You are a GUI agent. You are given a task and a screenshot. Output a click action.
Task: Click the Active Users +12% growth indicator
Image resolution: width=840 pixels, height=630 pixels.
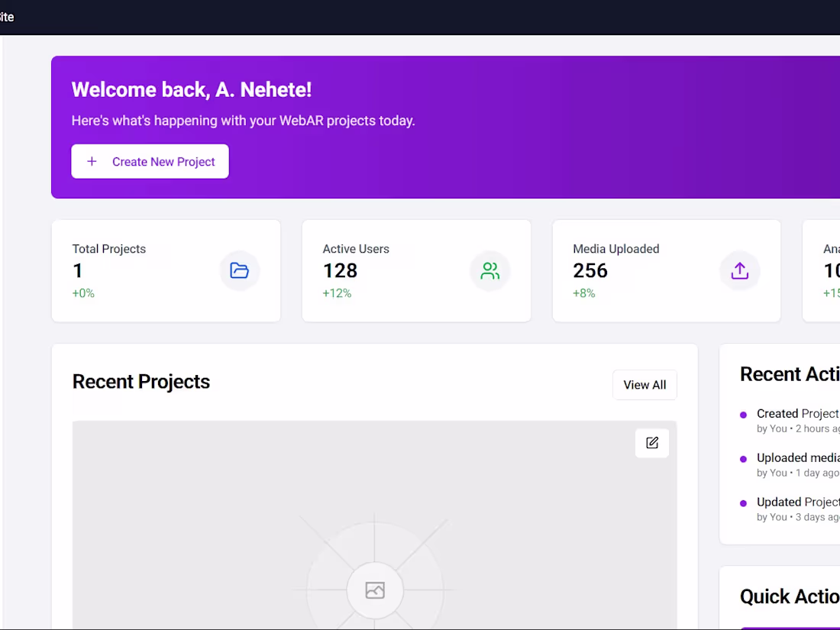coord(337,292)
